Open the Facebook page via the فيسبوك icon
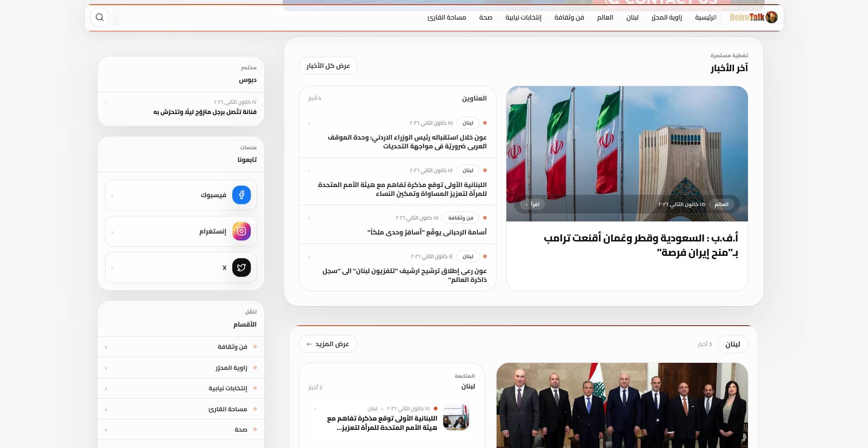 coord(241,195)
